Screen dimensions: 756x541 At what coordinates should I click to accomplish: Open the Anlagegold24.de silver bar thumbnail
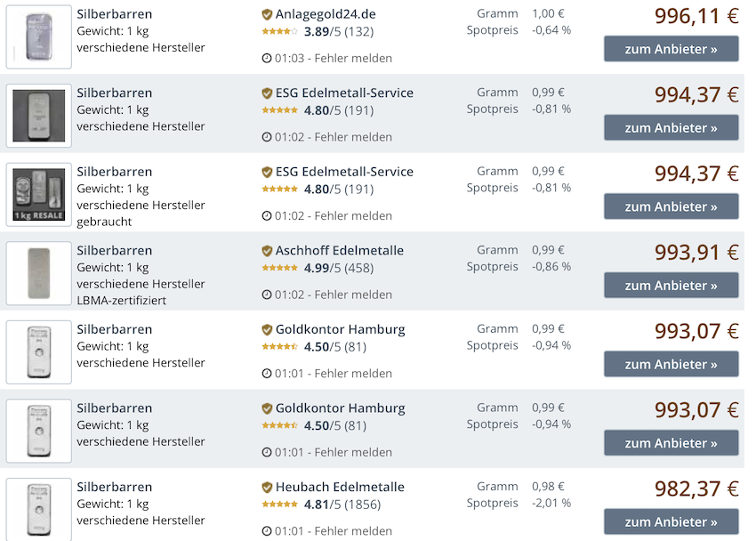[39, 36]
